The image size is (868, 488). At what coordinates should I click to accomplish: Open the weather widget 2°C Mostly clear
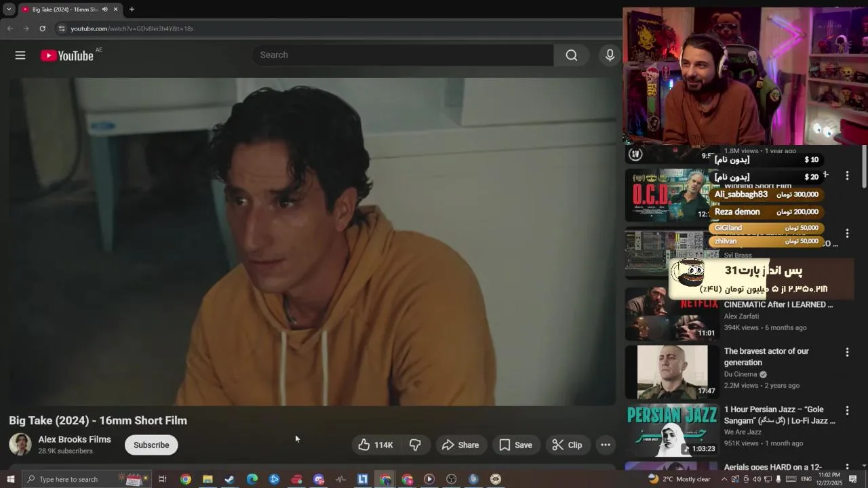click(679, 479)
